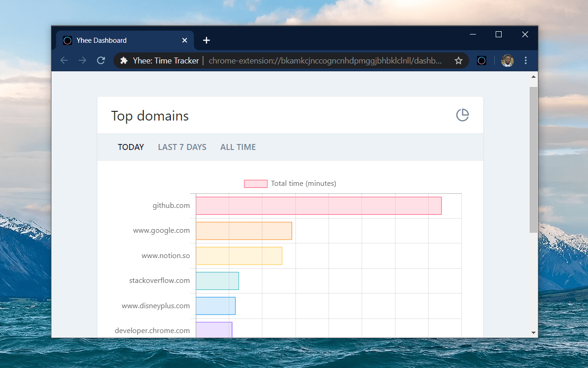Open the Chrome three-dot menu
Screen dimensions: 588x368
pyautogui.click(x=526, y=60)
